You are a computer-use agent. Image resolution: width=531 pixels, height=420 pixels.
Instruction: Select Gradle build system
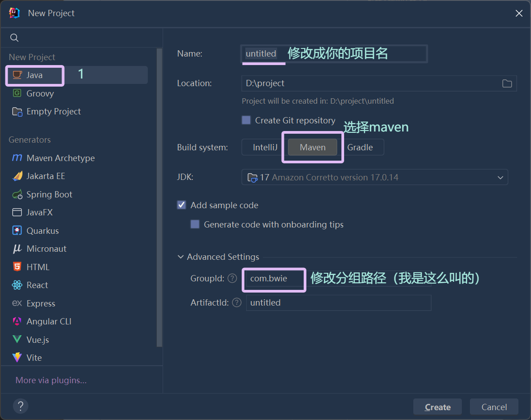coord(360,148)
